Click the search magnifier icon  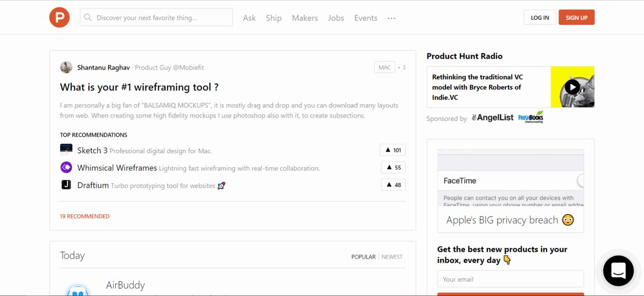coord(88,18)
